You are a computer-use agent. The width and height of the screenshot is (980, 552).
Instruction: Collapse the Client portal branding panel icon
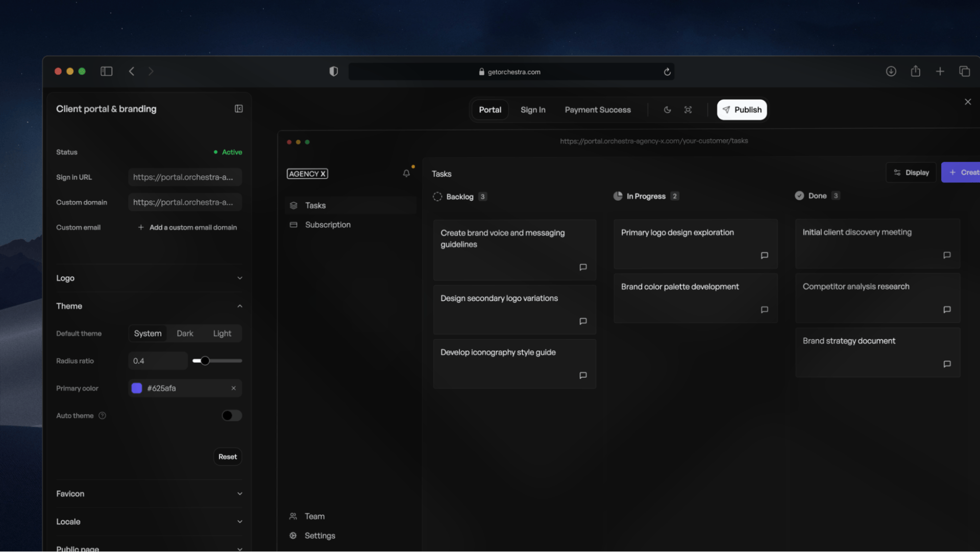238,109
